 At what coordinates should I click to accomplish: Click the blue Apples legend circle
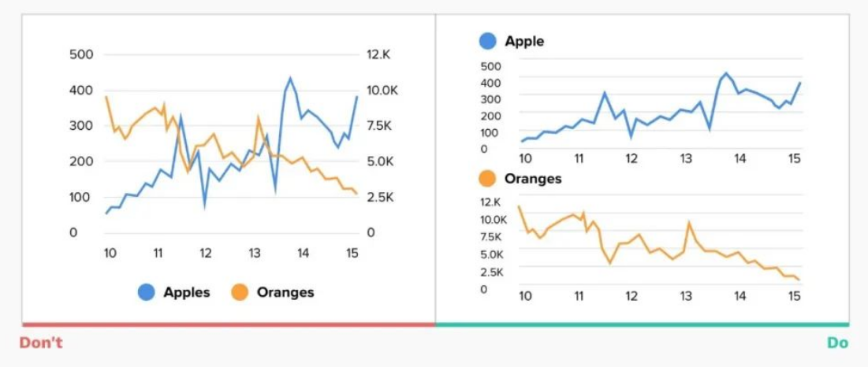147,292
